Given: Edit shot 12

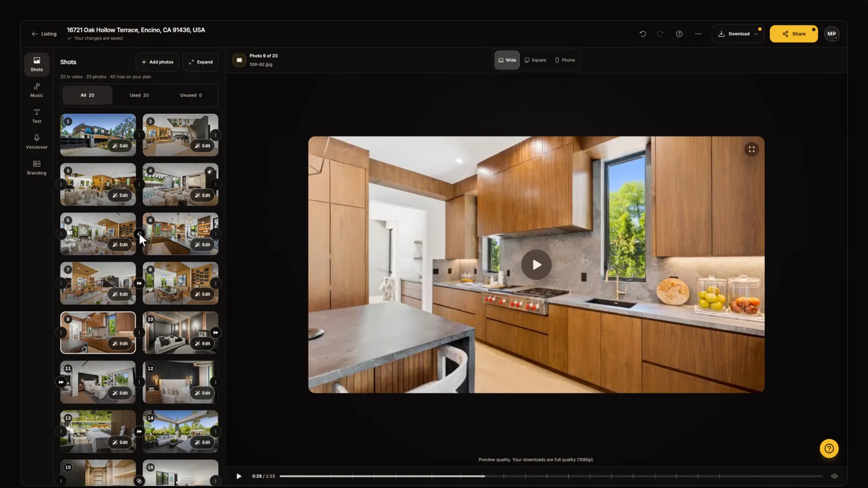Looking at the screenshot, I should point(202,393).
